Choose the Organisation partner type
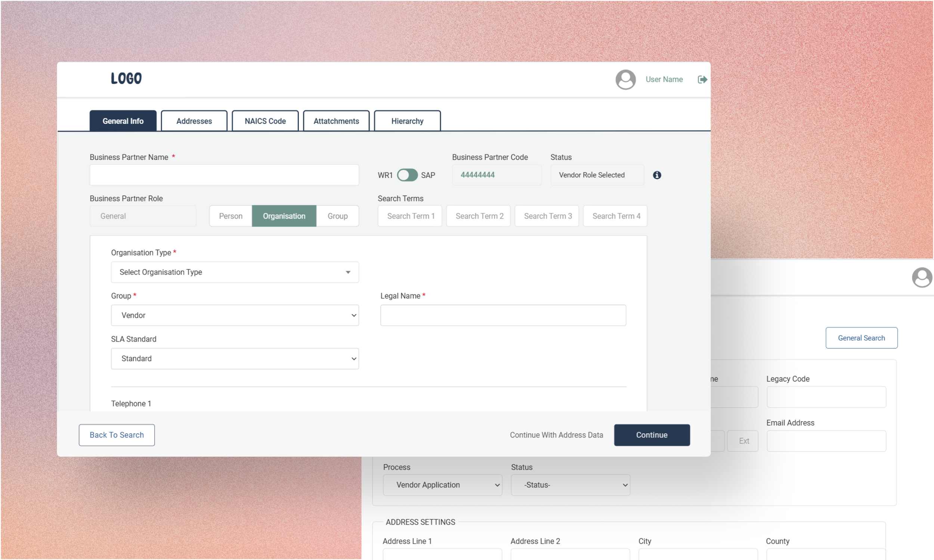This screenshot has width=934, height=560. coord(284,216)
